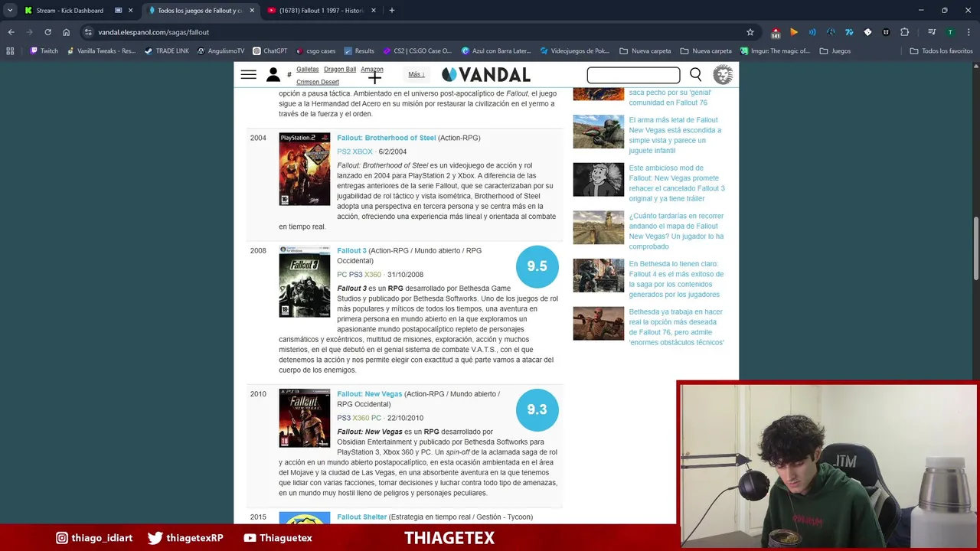
Task: Open the Fallout 3 title link
Action: (x=351, y=250)
